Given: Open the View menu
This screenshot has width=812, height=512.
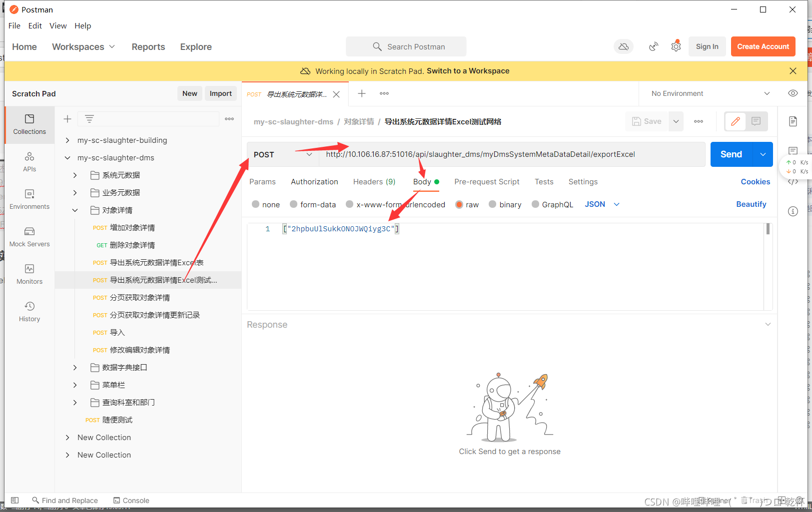Looking at the screenshot, I should [58, 25].
